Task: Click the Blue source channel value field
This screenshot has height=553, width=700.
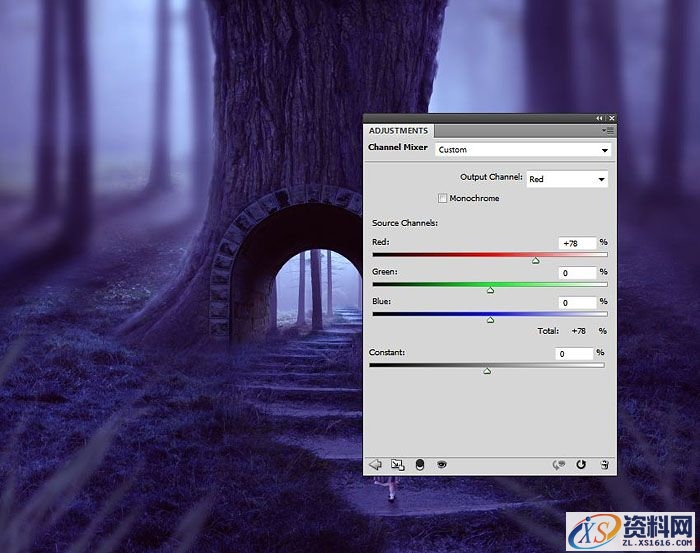Action: click(577, 302)
